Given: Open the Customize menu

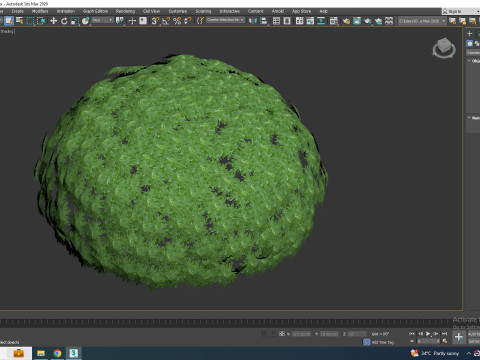Looking at the screenshot, I should [x=178, y=11].
